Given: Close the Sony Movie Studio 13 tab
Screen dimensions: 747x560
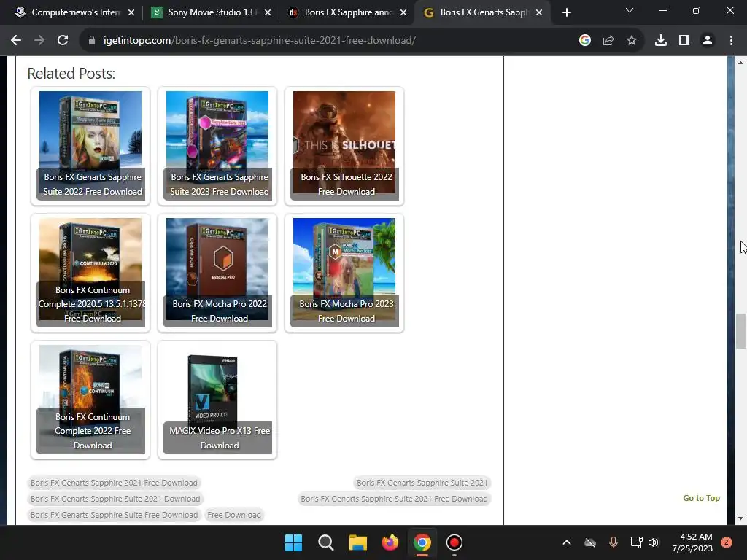Looking at the screenshot, I should tap(268, 12).
